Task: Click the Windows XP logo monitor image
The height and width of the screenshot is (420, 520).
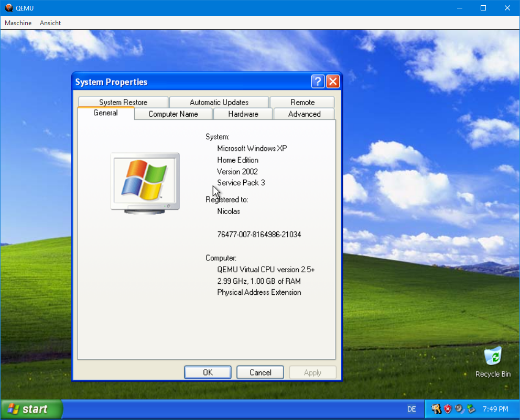Action: 145,183
